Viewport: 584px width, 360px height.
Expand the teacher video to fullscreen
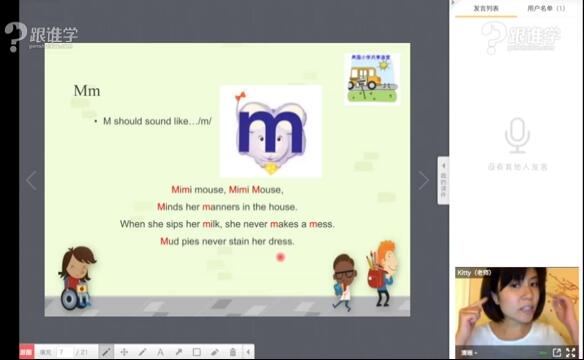[x=571, y=352]
